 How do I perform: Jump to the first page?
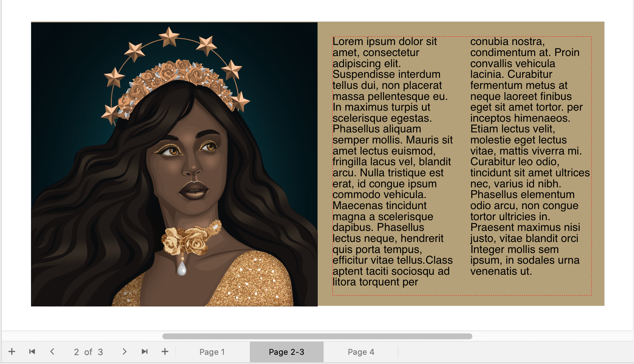click(x=32, y=352)
